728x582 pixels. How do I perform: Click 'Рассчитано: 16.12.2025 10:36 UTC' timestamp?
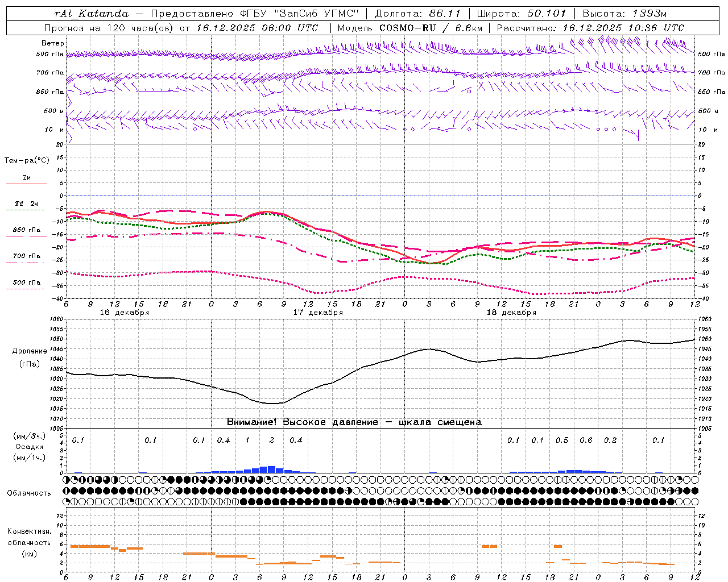coord(590,28)
